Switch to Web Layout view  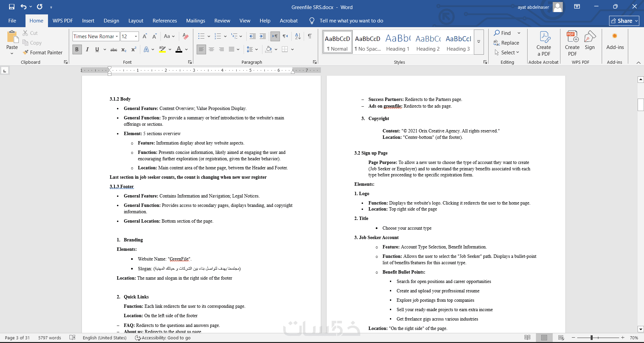pyautogui.click(x=561, y=338)
